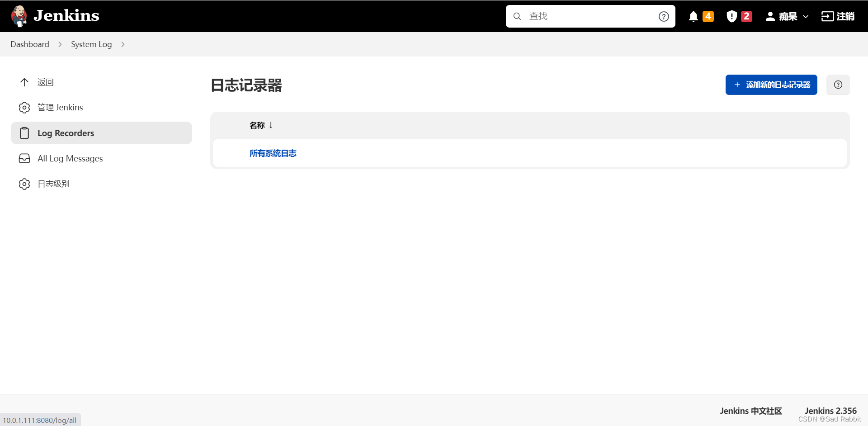
Task: Expand the 痴呆 user menu chevron
Action: tap(807, 16)
